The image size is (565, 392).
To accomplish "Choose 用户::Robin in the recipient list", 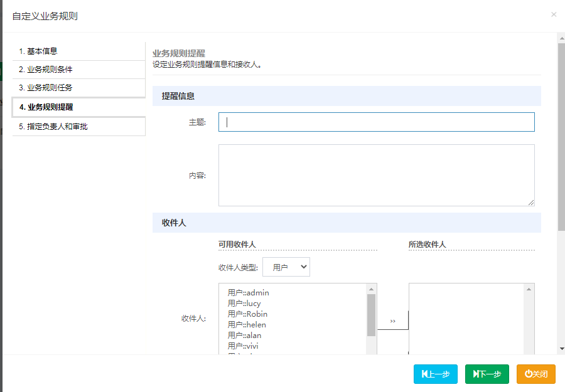I will pos(247,314).
